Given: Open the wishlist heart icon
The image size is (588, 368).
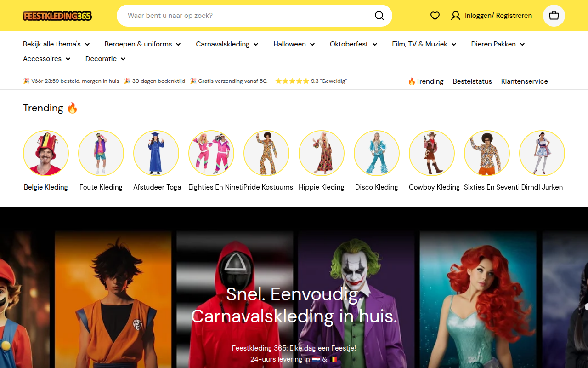Looking at the screenshot, I should tap(435, 16).
